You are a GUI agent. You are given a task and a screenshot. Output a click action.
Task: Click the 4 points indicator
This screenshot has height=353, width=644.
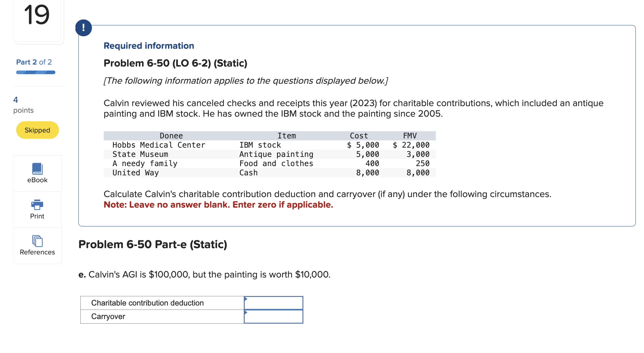(23, 105)
